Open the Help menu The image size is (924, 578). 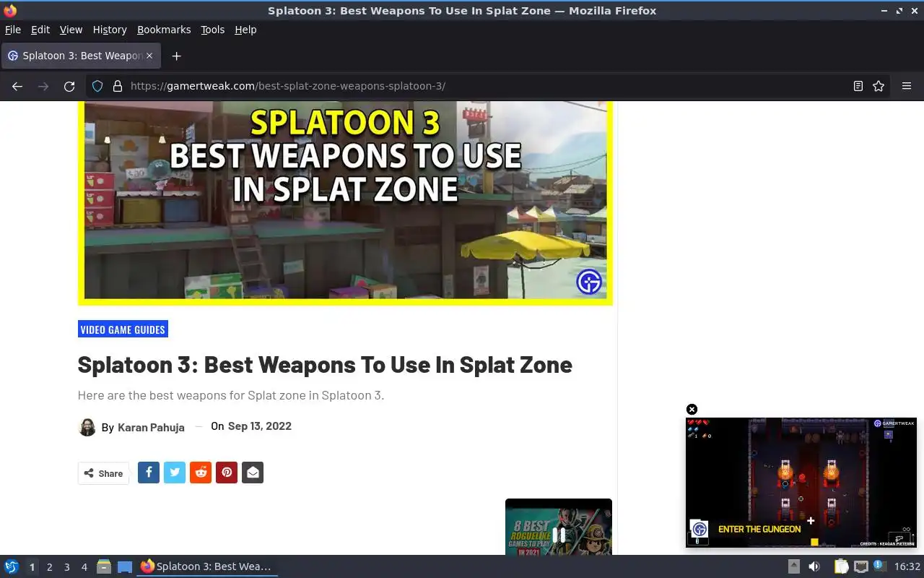(245, 30)
